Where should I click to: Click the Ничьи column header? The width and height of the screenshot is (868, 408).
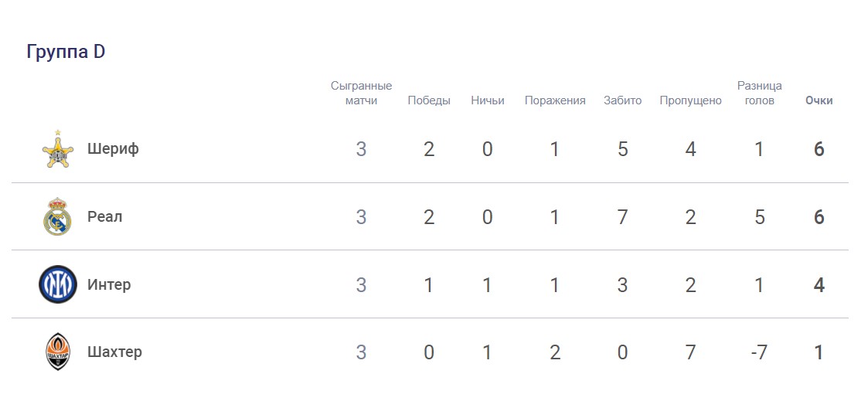click(x=488, y=100)
